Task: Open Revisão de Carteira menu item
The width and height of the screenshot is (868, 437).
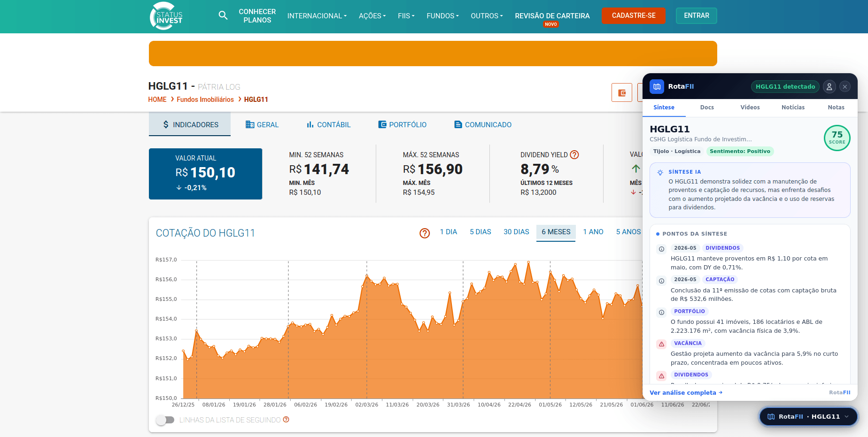Action: [x=552, y=16]
